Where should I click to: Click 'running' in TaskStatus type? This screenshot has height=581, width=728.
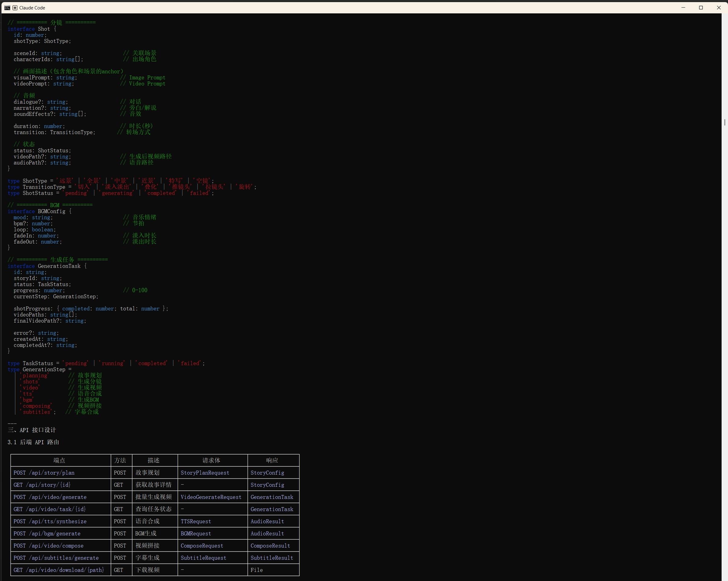coord(112,363)
